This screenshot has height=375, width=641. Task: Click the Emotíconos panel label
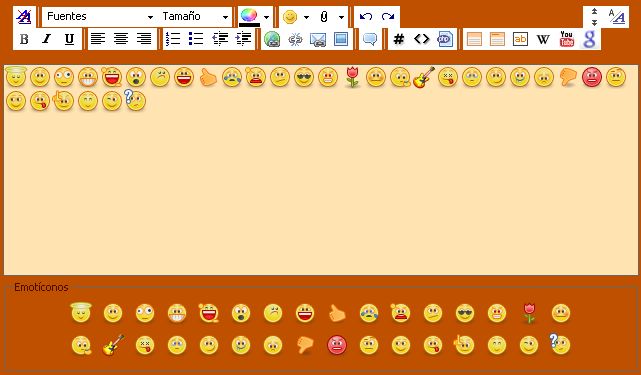click(41, 287)
